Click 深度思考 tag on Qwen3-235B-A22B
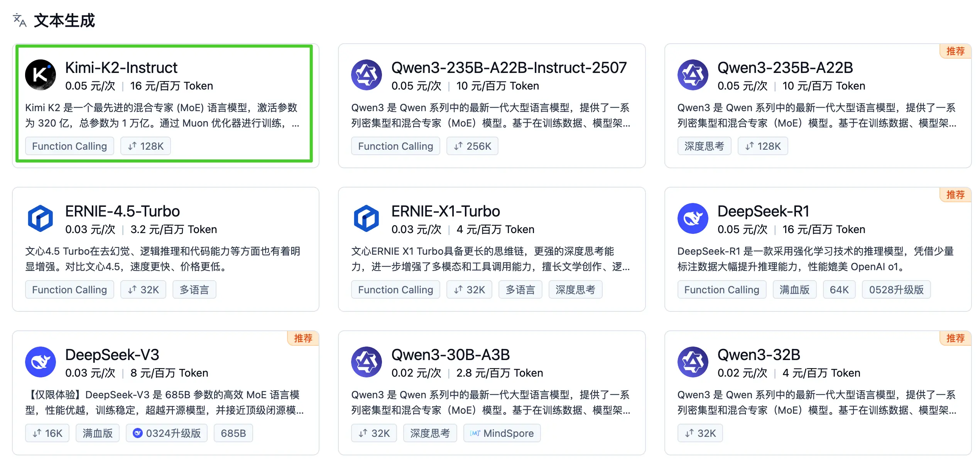 [x=704, y=146]
